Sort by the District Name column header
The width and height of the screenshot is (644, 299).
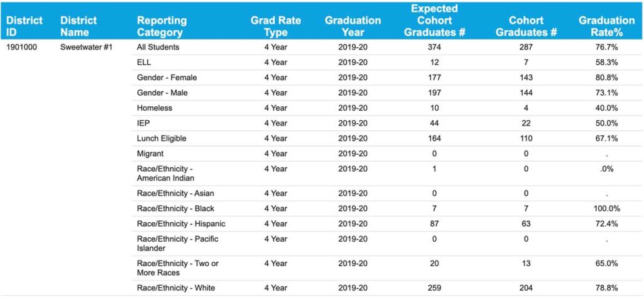pyautogui.click(x=79, y=26)
